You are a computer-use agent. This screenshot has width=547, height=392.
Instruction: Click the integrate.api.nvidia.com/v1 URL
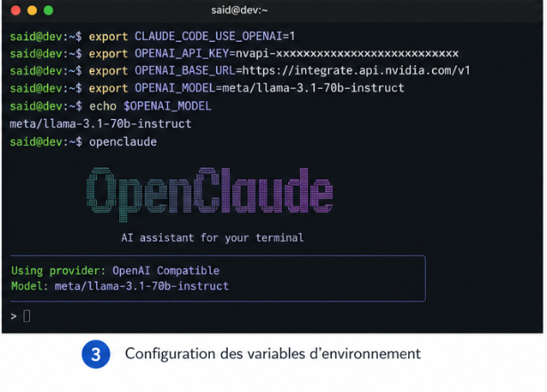tap(356, 71)
